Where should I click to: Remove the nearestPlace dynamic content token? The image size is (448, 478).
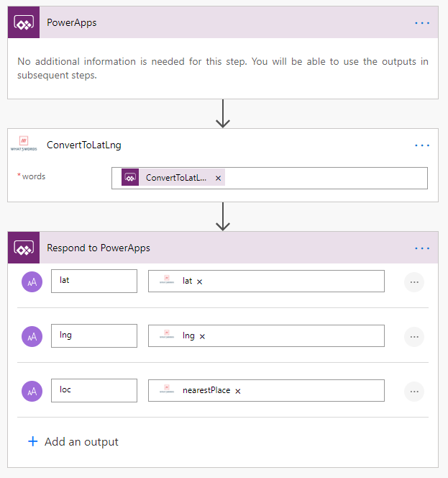coord(238,391)
